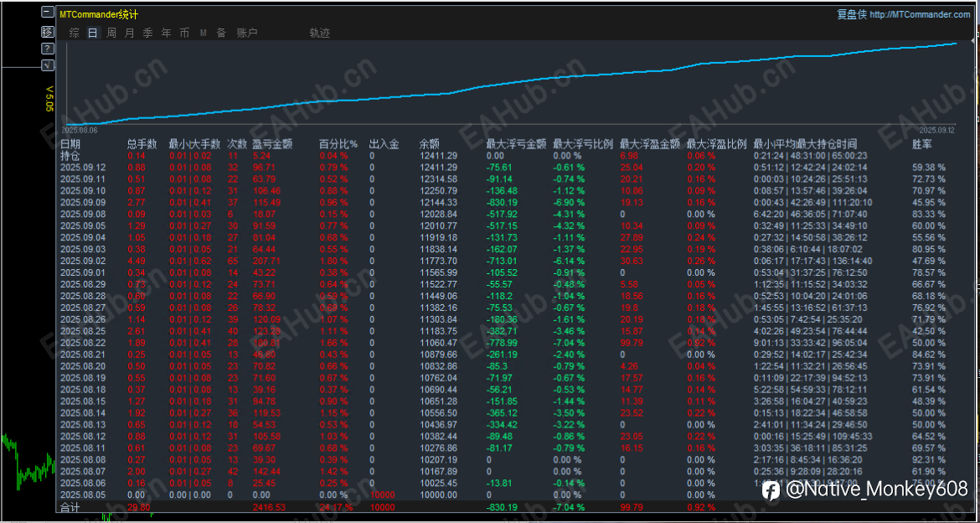Click the 出入金 column header
The height and width of the screenshot is (523, 980).
pos(384,144)
